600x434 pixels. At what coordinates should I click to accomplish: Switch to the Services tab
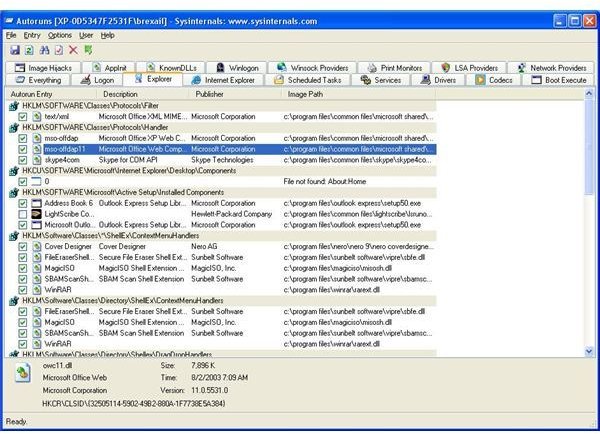pyautogui.click(x=381, y=80)
